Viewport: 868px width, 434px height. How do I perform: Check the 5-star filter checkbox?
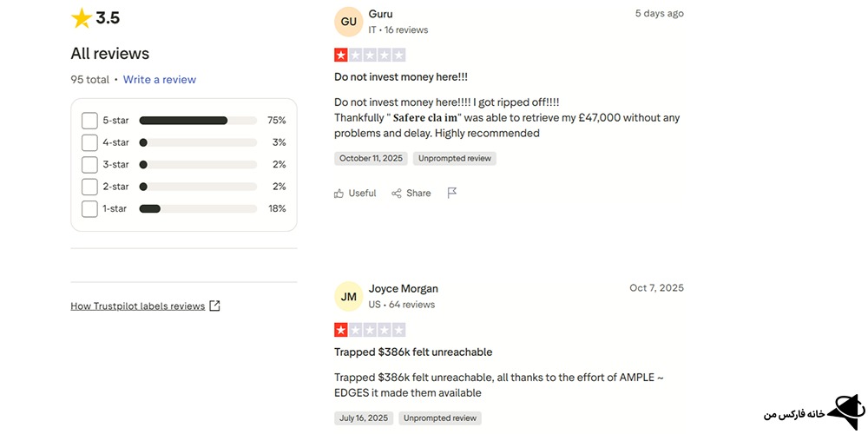pos(89,121)
